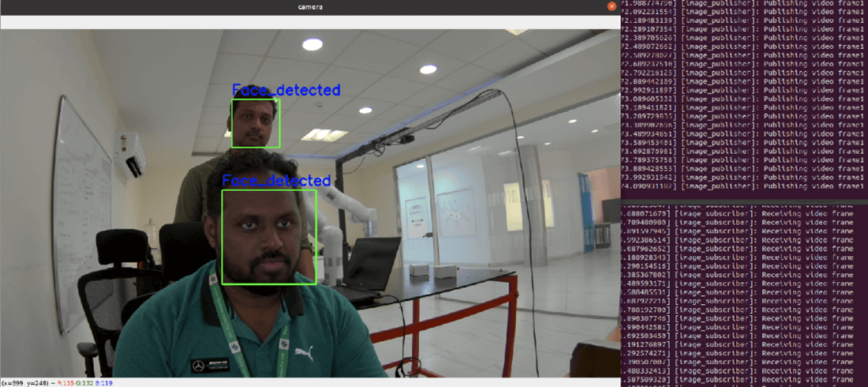Click the "camera" window title text
Image resolution: width=868 pixels, height=387 pixels.
pyautogui.click(x=309, y=6)
